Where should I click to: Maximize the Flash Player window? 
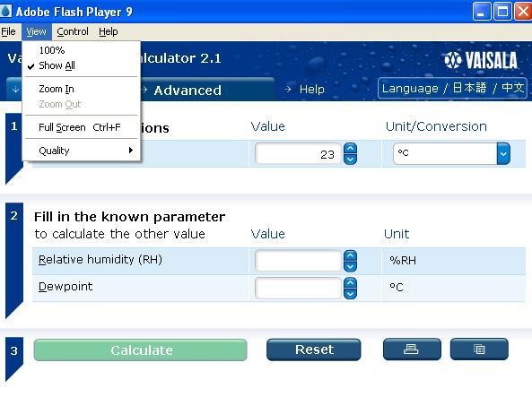pyautogui.click(x=502, y=12)
